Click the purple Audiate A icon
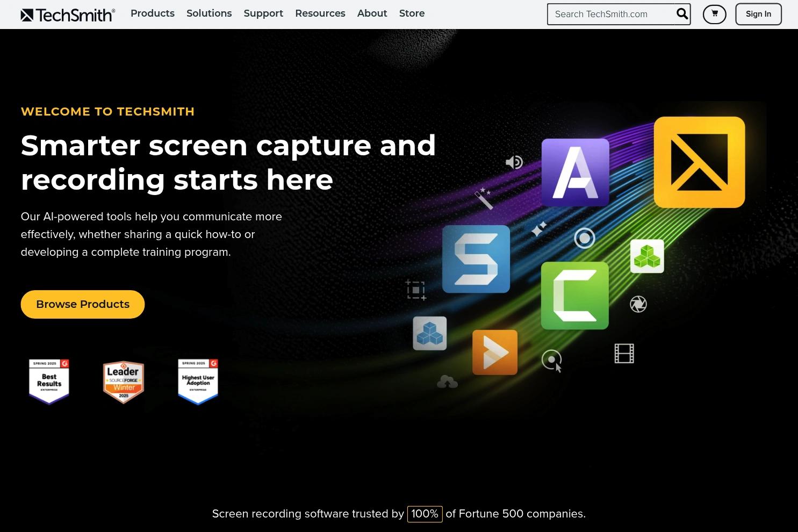 pyautogui.click(x=576, y=172)
